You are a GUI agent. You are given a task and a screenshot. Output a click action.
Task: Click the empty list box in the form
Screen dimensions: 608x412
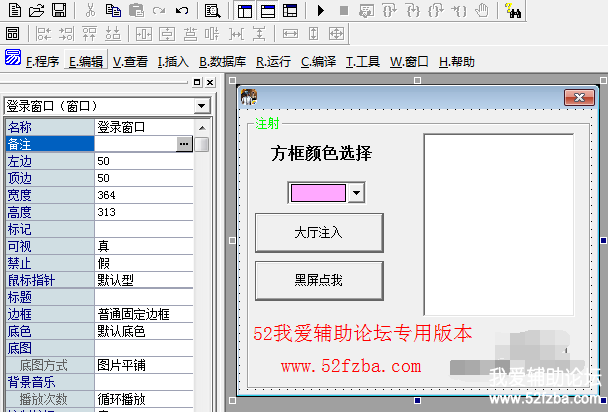coord(499,225)
